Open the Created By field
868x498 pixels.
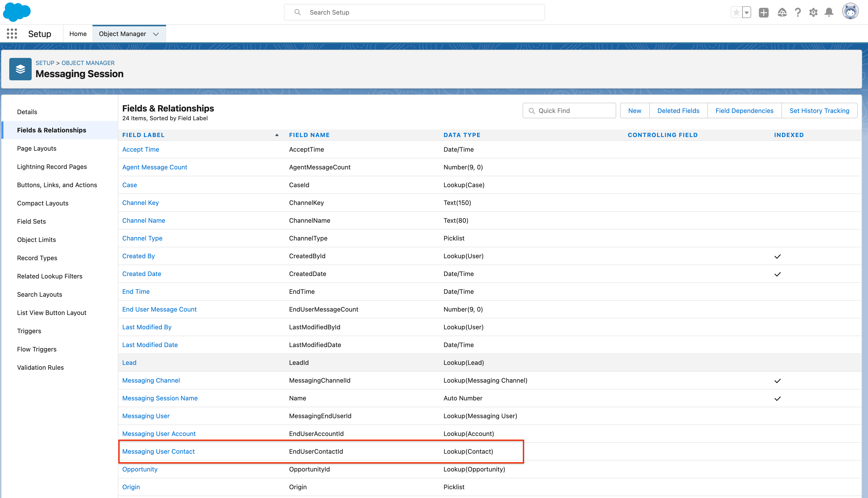click(x=139, y=256)
